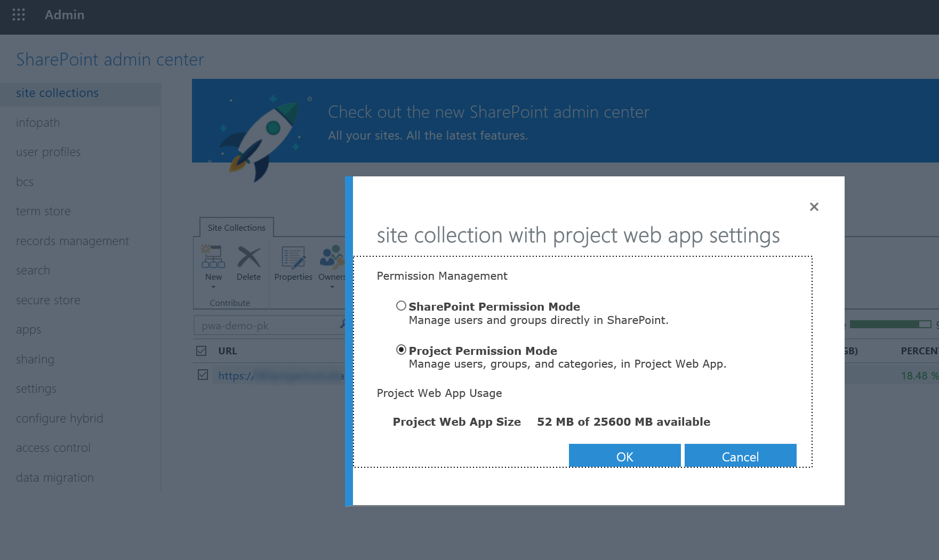Open infopath in left navigation
The image size is (939, 560).
pyautogui.click(x=38, y=123)
